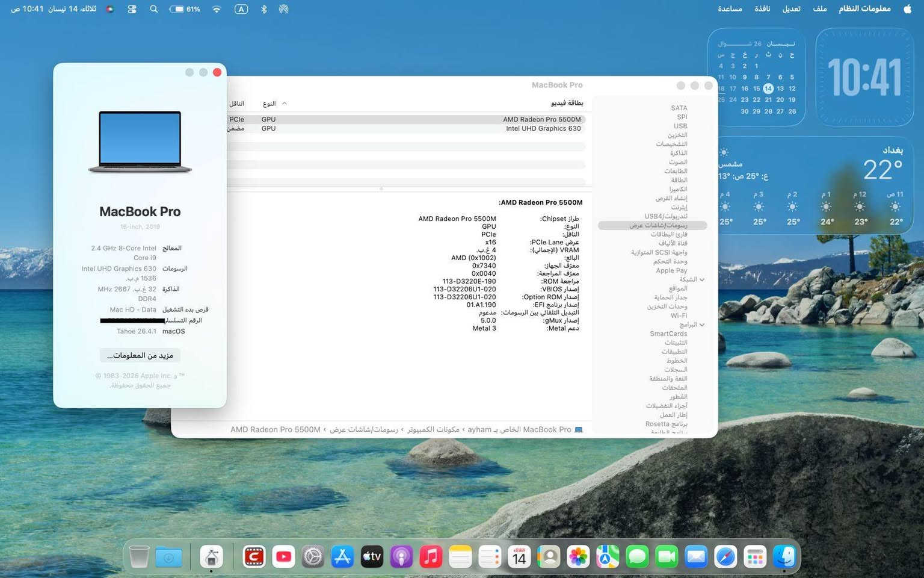Click the date and time in menu bar
Screen dimensions: 924x578
54,9
